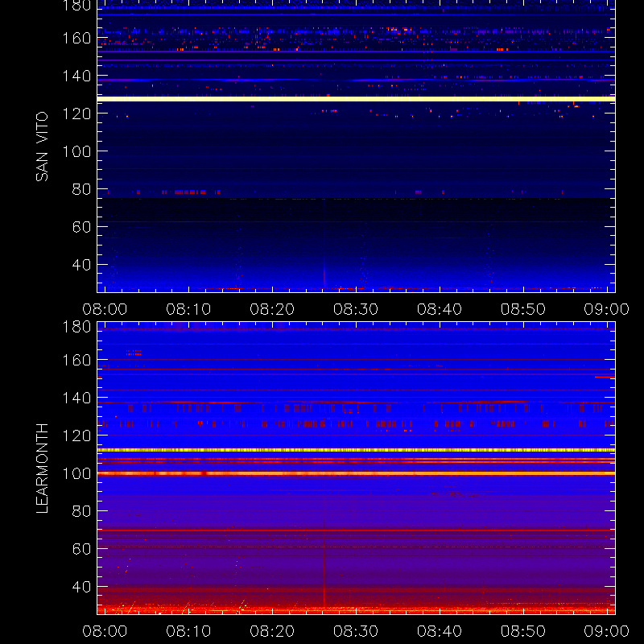
Task: Click 09:00 time label under Learmonth plot
Action: point(607,631)
